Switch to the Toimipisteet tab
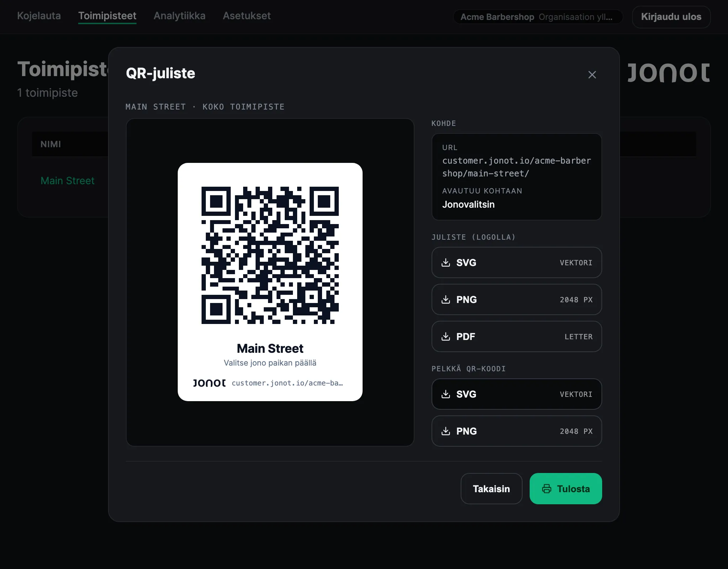The width and height of the screenshot is (728, 569). (x=107, y=16)
